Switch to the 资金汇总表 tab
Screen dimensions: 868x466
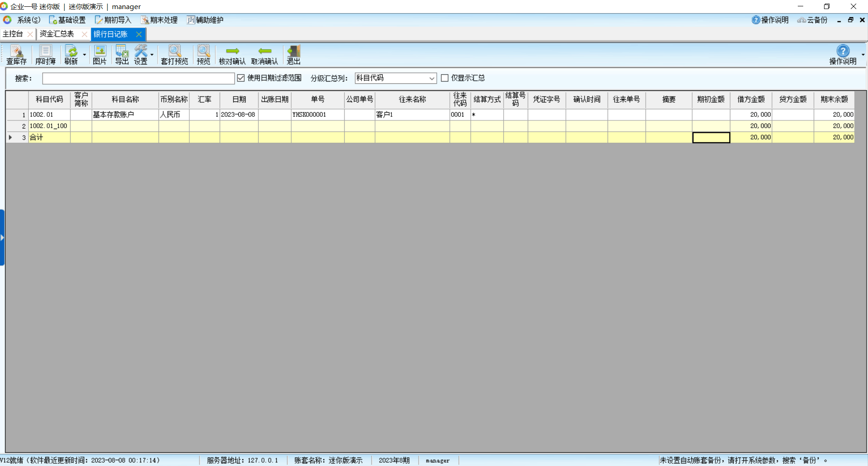57,34
